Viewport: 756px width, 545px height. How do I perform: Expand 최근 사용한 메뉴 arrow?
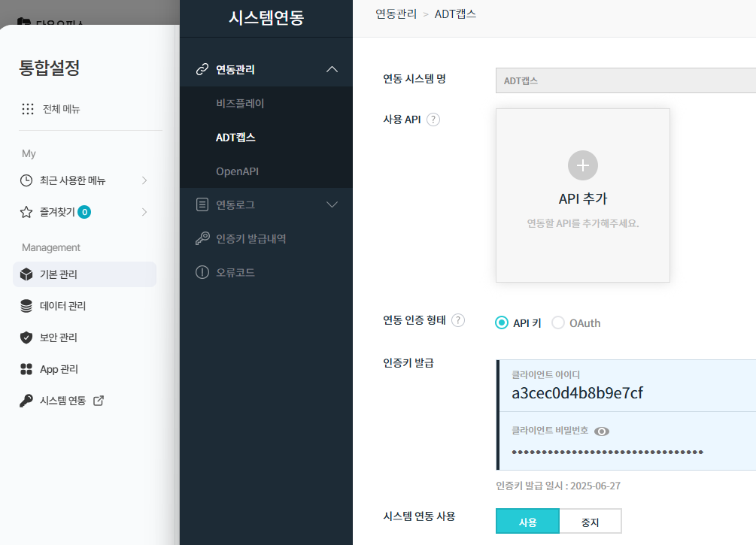[x=144, y=180]
